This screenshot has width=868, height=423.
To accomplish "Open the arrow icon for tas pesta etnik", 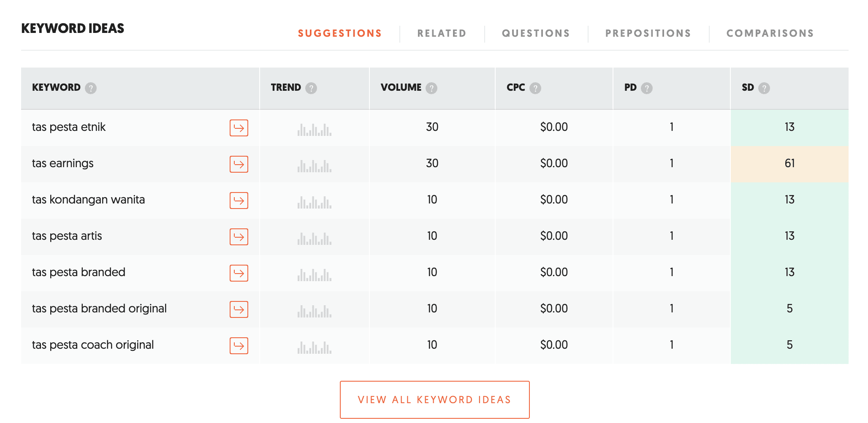I will [239, 128].
